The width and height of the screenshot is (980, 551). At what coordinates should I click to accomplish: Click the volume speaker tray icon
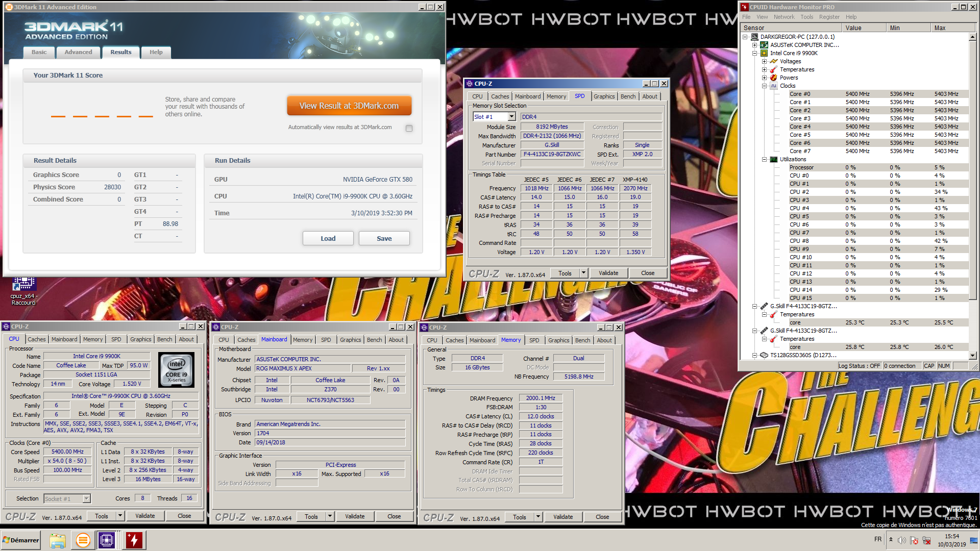tap(902, 540)
